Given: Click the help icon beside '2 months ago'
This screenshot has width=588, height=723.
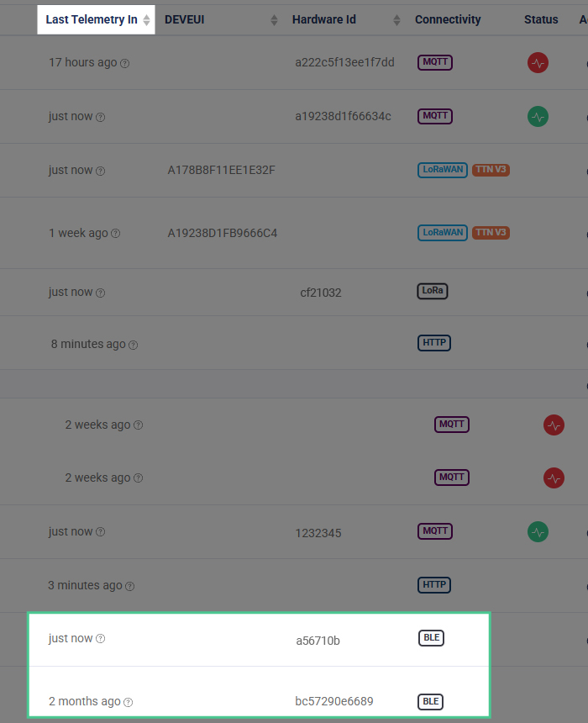Looking at the screenshot, I should click(x=129, y=702).
